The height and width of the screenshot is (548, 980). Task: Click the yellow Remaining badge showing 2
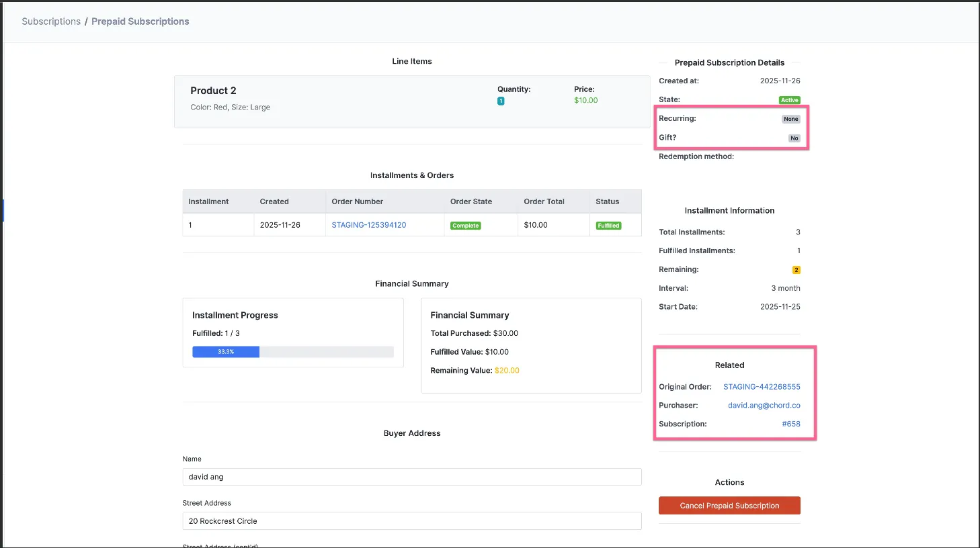(x=797, y=270)
